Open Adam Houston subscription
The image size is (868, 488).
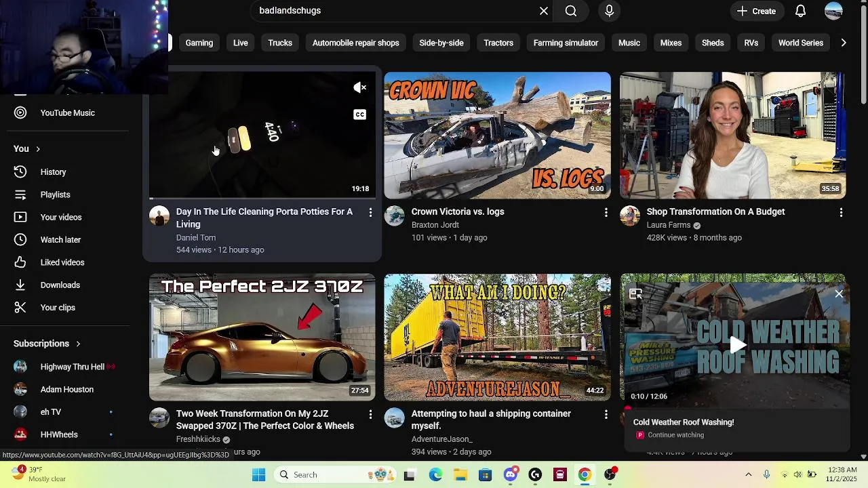click(x=68, y=390)
